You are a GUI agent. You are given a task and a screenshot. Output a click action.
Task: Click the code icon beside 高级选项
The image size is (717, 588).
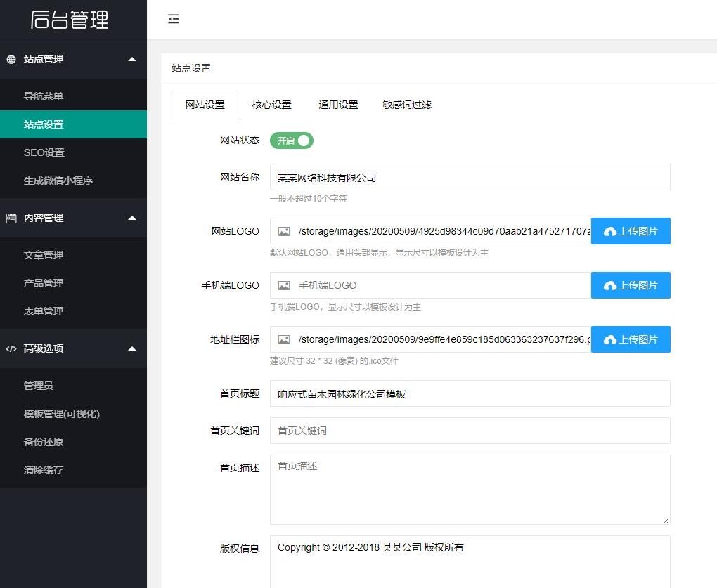point(11,349)
